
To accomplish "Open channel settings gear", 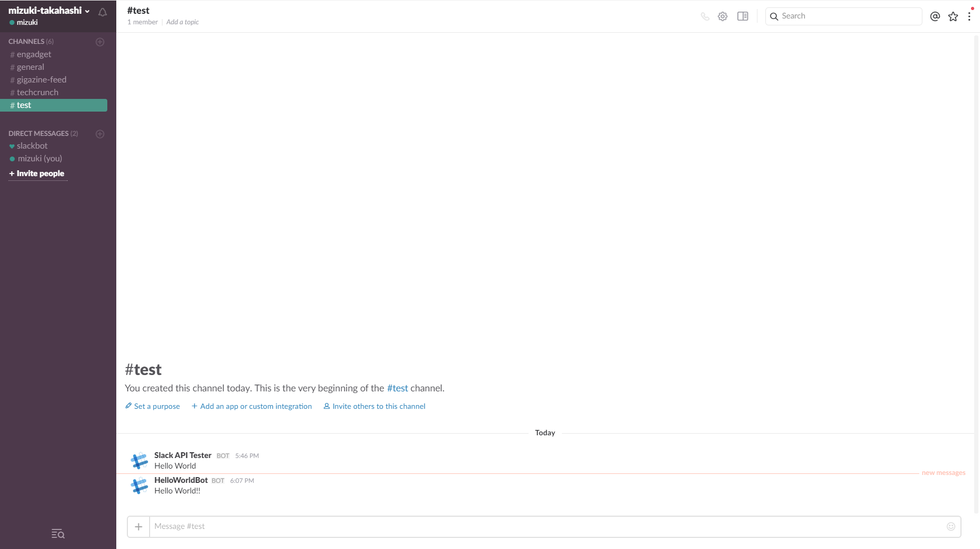I will click(x=723, y=16).
